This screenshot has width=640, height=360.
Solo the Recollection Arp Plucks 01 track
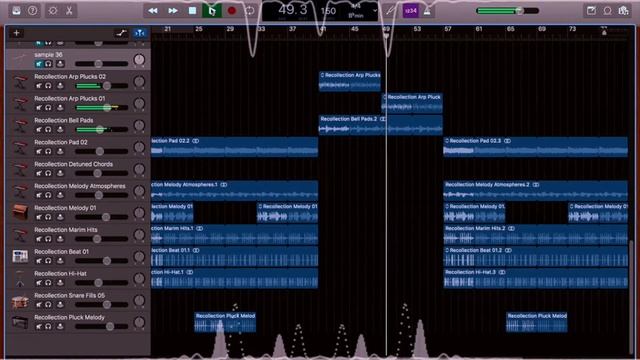pos(48,108)
